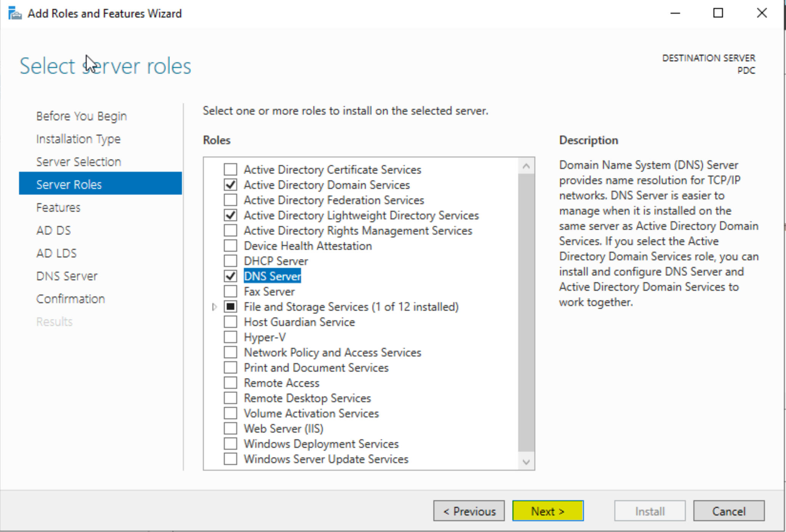Select File and Storage Services label

tap(351, 307)
